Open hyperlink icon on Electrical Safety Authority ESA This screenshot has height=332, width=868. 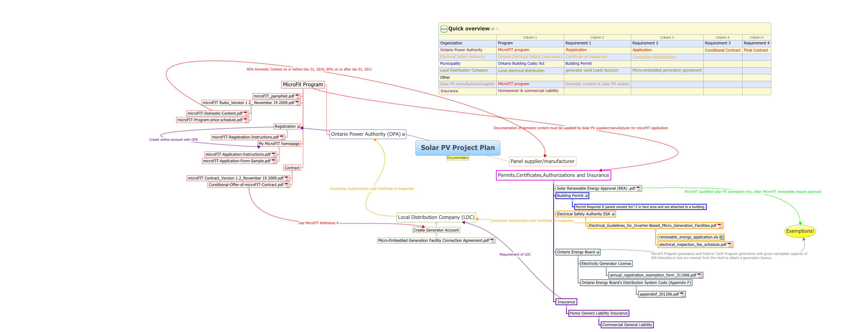613,214
